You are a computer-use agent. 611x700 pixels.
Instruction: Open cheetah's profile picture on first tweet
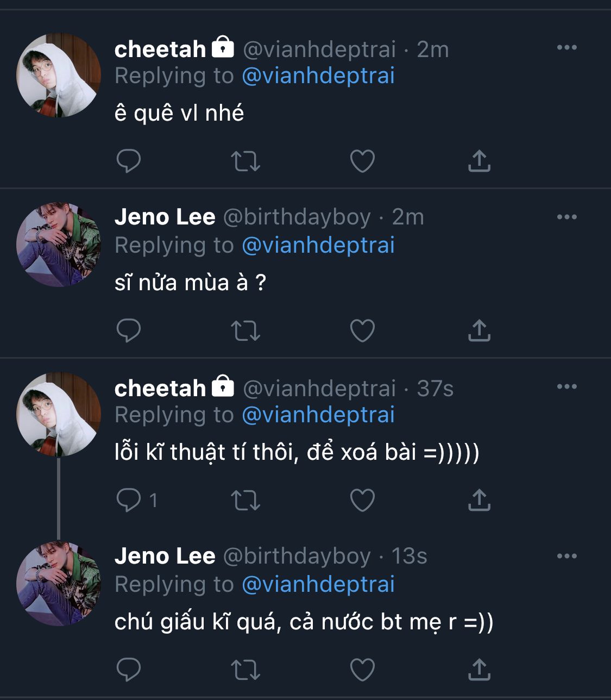click(x=59, y=75)
